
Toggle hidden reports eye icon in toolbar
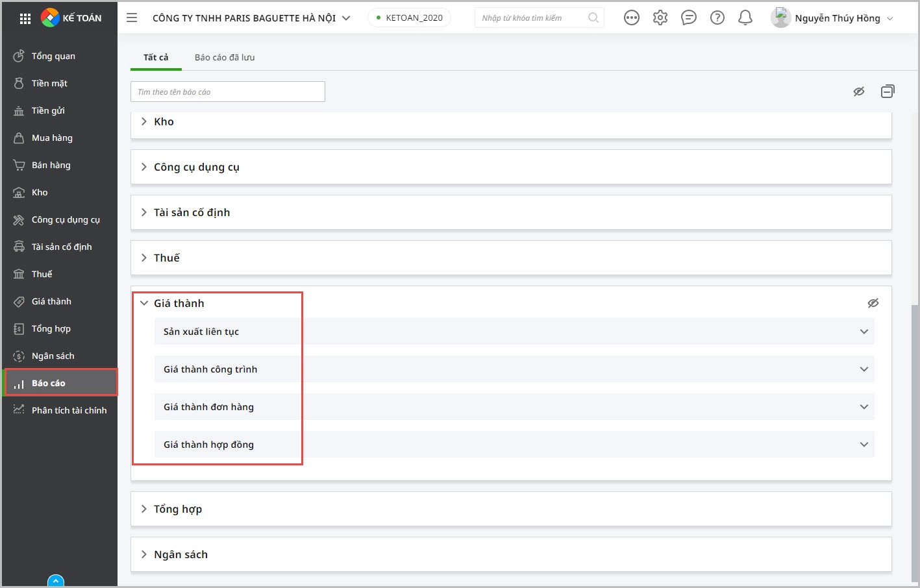click(x=858, y=92)
